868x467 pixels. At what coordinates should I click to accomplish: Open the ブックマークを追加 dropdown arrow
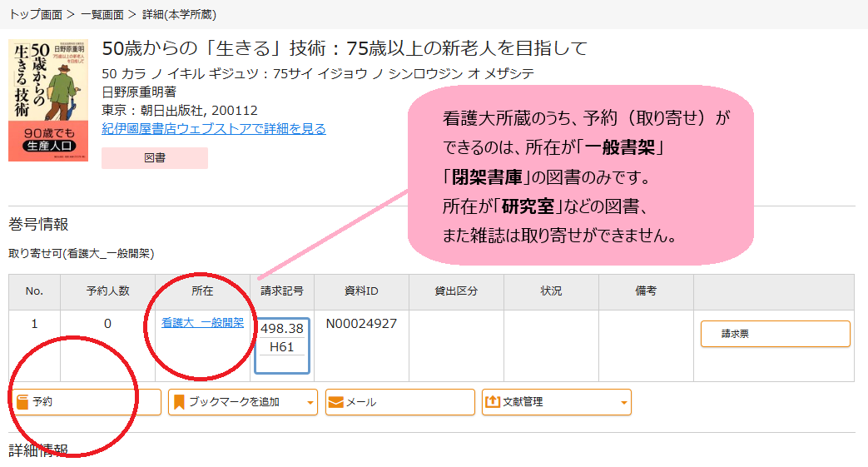coord(310,403)
